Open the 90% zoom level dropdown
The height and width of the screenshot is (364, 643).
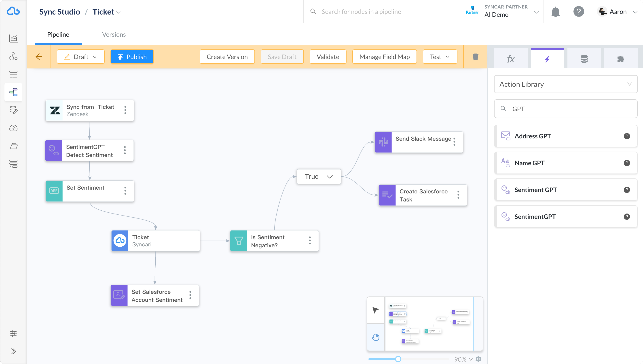(x=463, y=359)
